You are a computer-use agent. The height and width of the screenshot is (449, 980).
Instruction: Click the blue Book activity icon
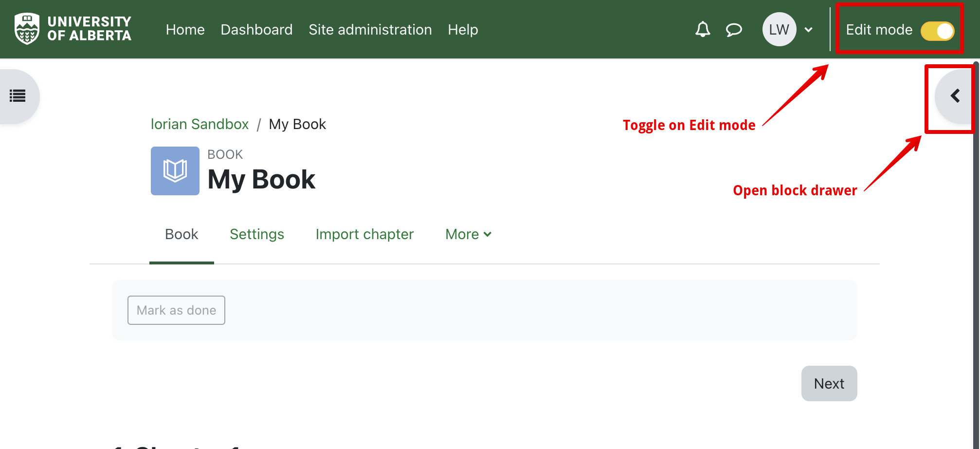(x=175, y=171)
